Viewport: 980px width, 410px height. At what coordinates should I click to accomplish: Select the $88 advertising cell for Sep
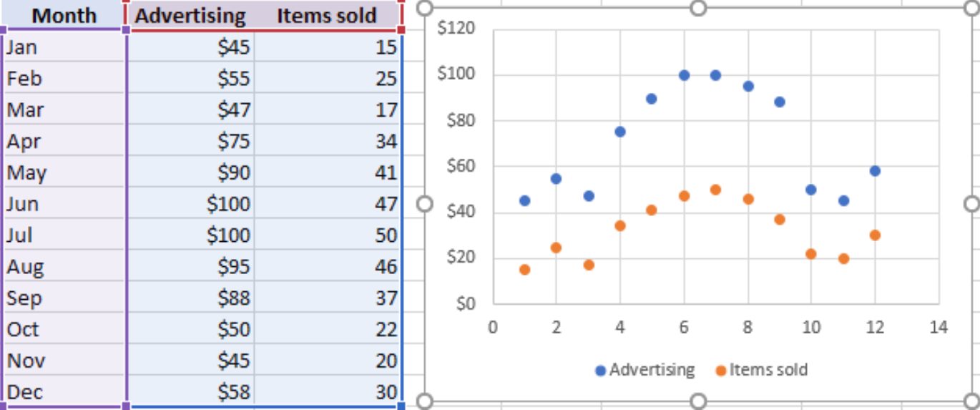click(x=191, y=298)
